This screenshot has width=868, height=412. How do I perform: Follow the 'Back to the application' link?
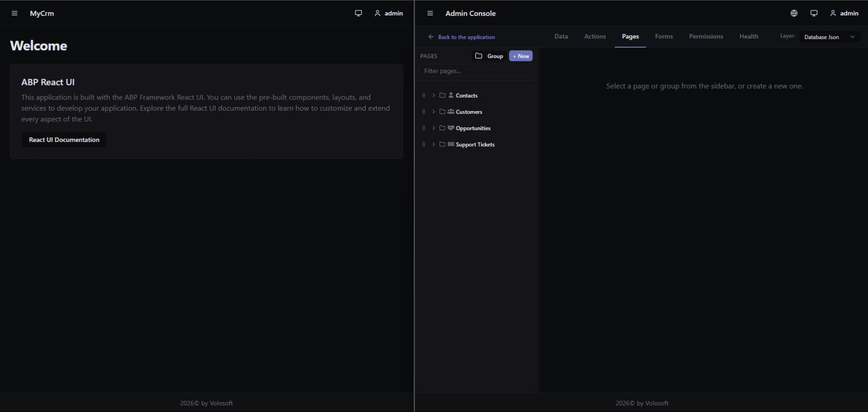[x=466, y=37]
